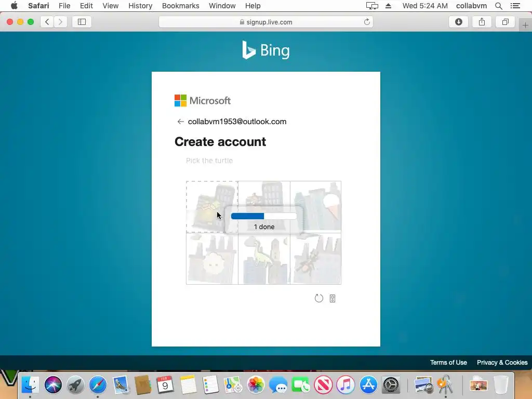Open Reminders in the dock
Screen dimensions: 532x399
point(210,385)
